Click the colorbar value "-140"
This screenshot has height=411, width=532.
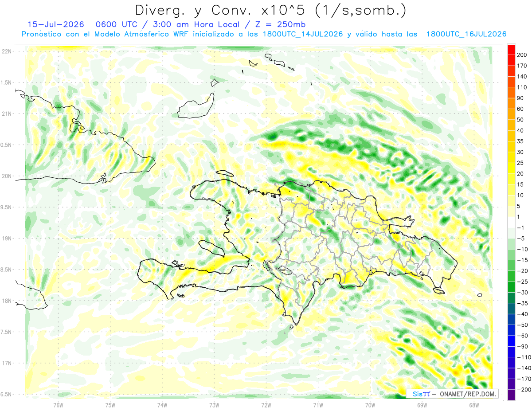[524, 368]
